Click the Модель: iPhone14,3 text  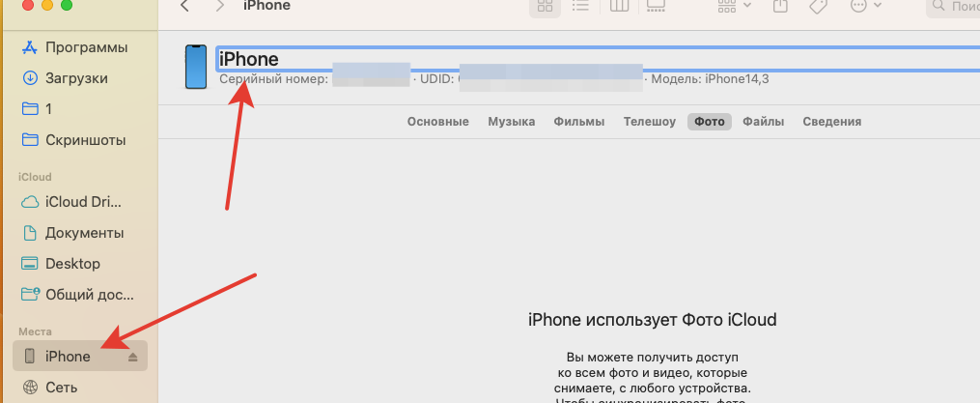click(710, 79)
